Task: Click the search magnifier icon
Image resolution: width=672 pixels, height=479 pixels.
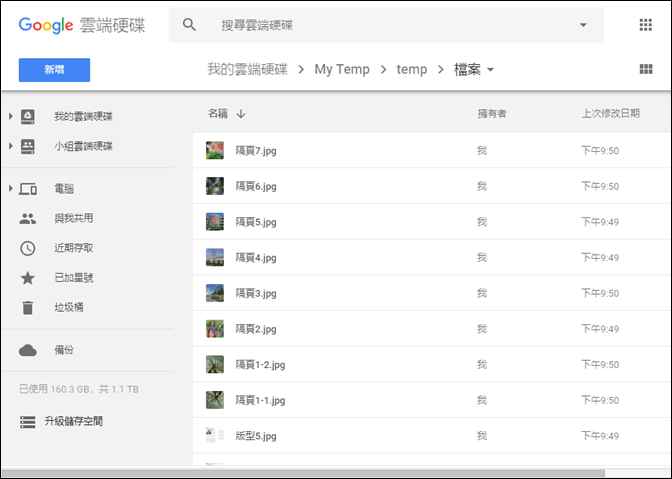Action: pos(189,25)
